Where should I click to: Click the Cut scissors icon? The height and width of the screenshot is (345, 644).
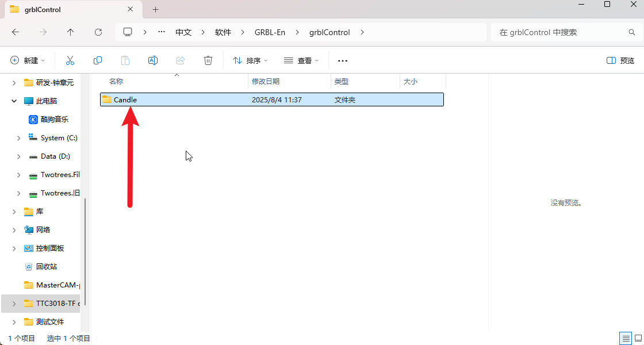click(x=70, y=60)
